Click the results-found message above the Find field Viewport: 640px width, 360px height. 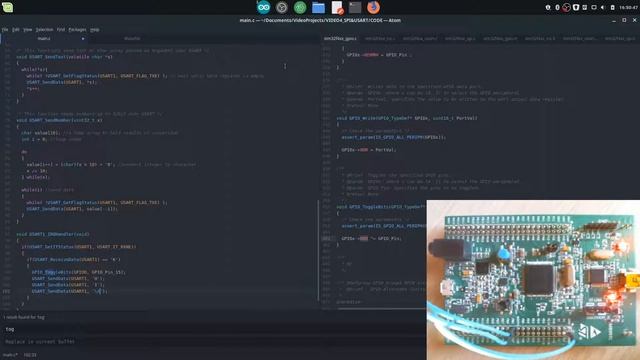24,317
